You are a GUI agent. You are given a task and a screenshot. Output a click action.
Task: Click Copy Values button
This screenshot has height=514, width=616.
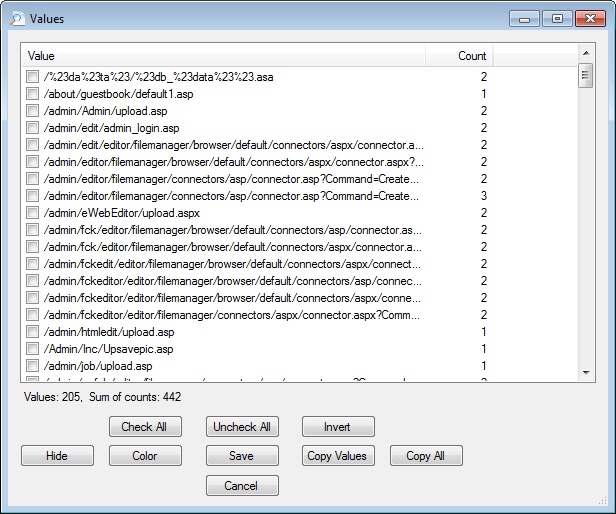click(337, 456)
